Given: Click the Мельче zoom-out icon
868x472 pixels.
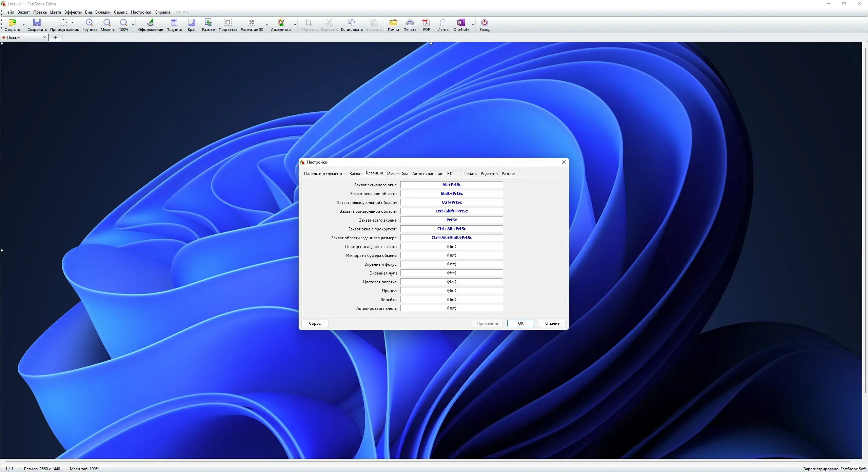Looking at the screenshot, I should [107, 23].
